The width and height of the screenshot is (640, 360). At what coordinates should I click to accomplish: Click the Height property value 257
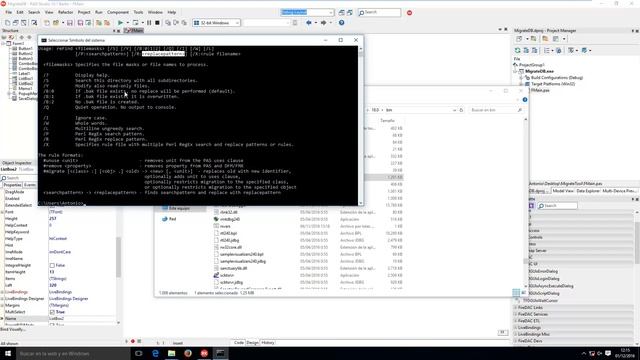(53, 219)
